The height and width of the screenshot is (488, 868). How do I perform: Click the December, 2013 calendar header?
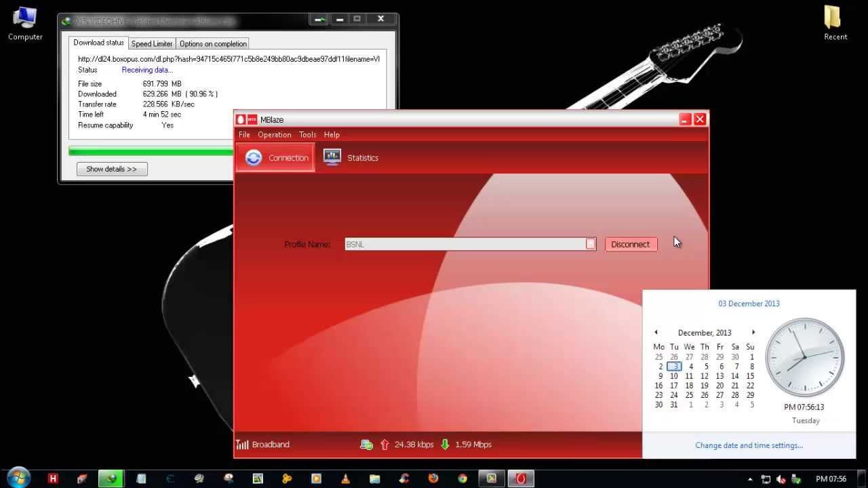705,333
